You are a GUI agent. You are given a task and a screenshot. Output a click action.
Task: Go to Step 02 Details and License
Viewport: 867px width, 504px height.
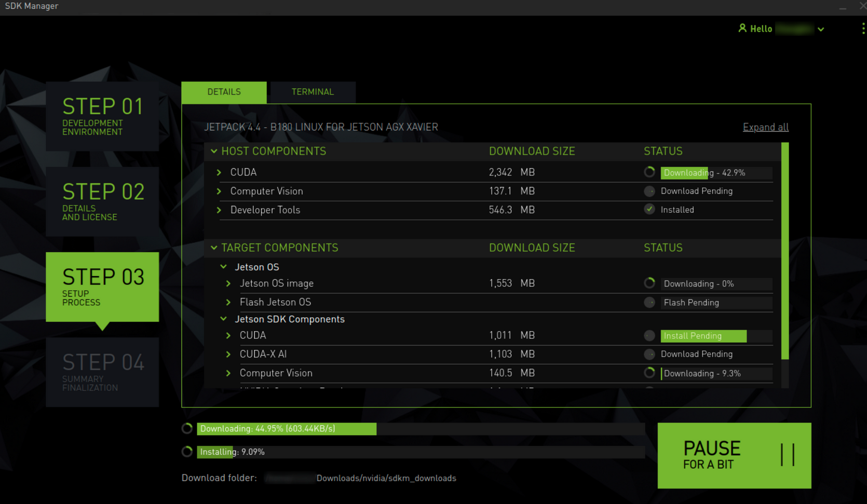pos(102,201)
